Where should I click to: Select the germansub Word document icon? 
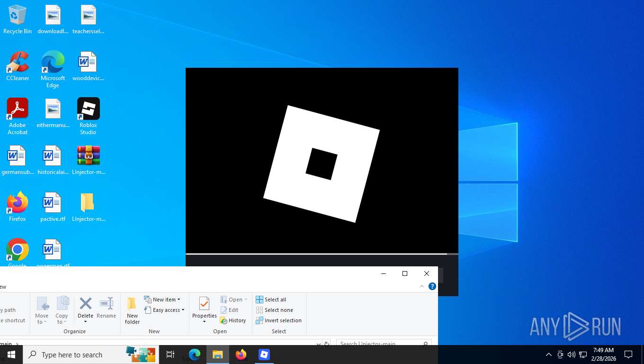coord(18,160)
